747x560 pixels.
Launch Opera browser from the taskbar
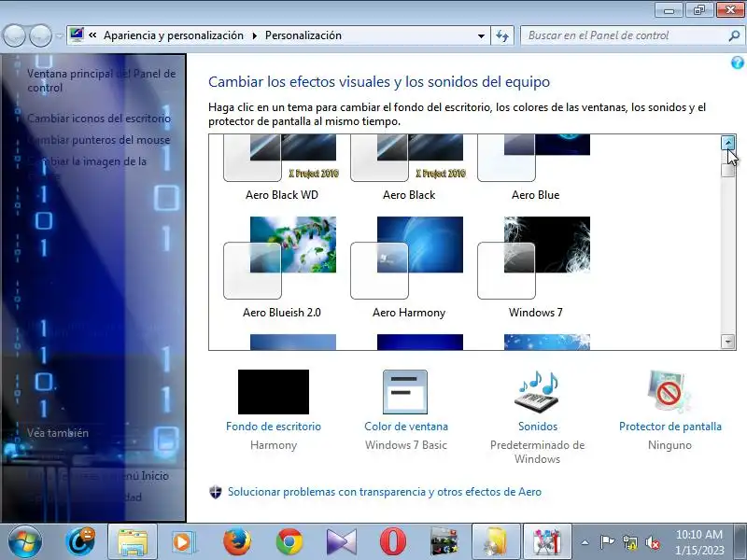392,542
